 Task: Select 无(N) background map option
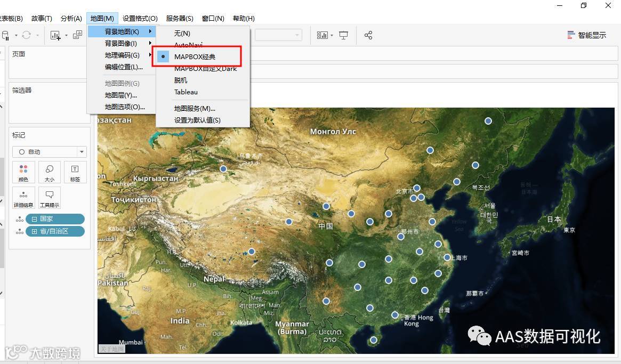[203, 33]
